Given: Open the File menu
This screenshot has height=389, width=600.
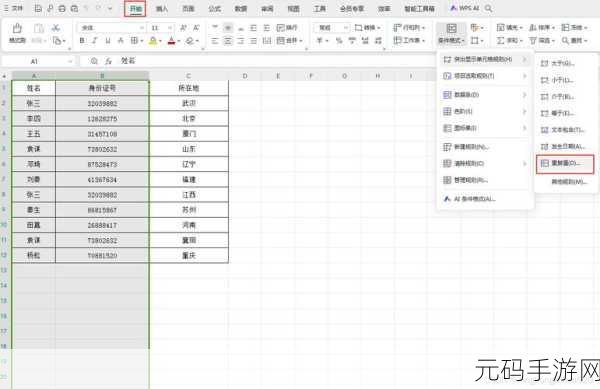Looking at the screenshot, I should coord(13,8).
